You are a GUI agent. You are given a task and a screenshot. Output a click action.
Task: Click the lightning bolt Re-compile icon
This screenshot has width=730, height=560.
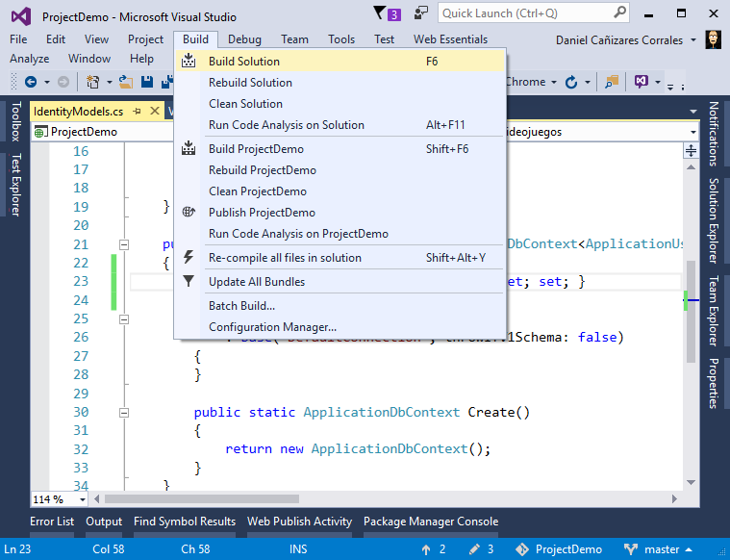click(x=189, y=257)
